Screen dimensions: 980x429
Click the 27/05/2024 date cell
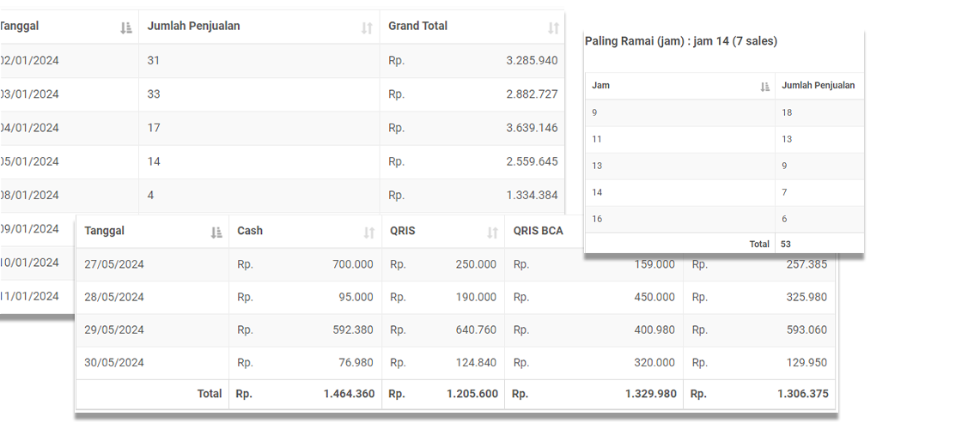point(114,265)
